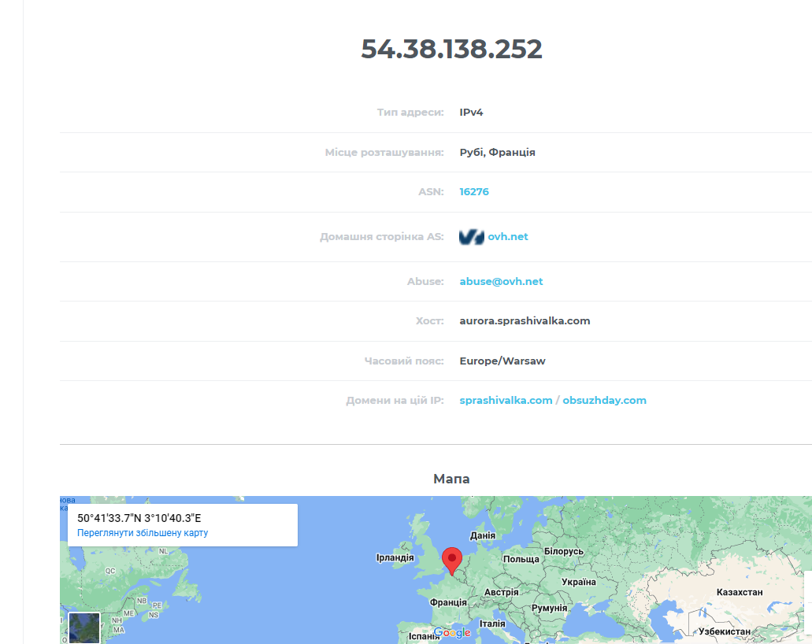The width and height of the screenshot is (812, 644).
Task: Open the sprashivalka.com domain link
Action: 506,400
